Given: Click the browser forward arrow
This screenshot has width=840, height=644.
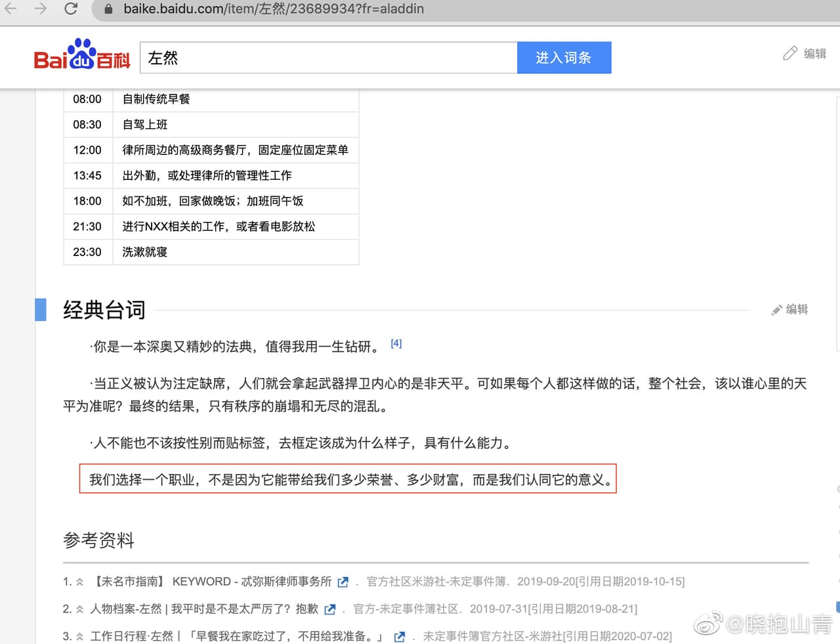Looking at the screenshot, I should (x=41, y=9).
